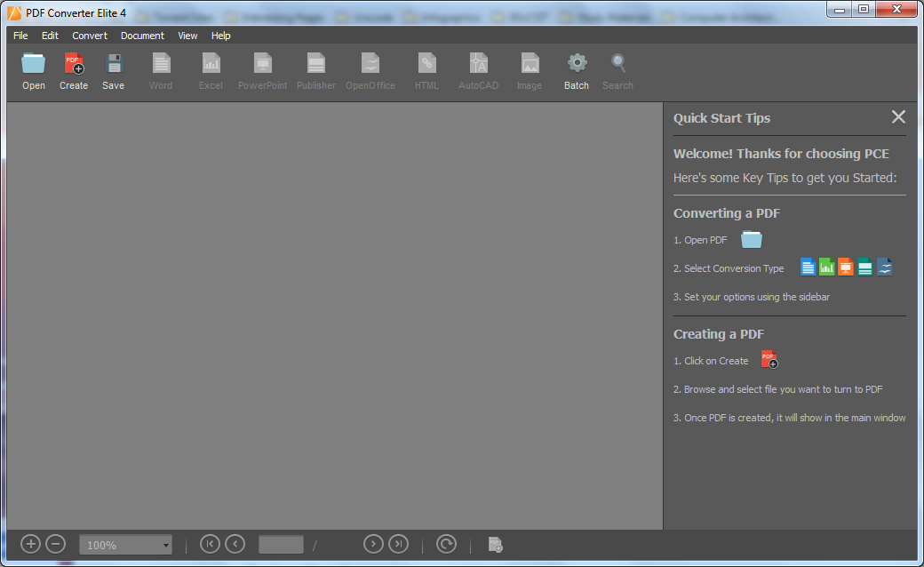Open the View menu
Image resolution: width=924 pixels, height=567 pixels.
click(188, 36)
